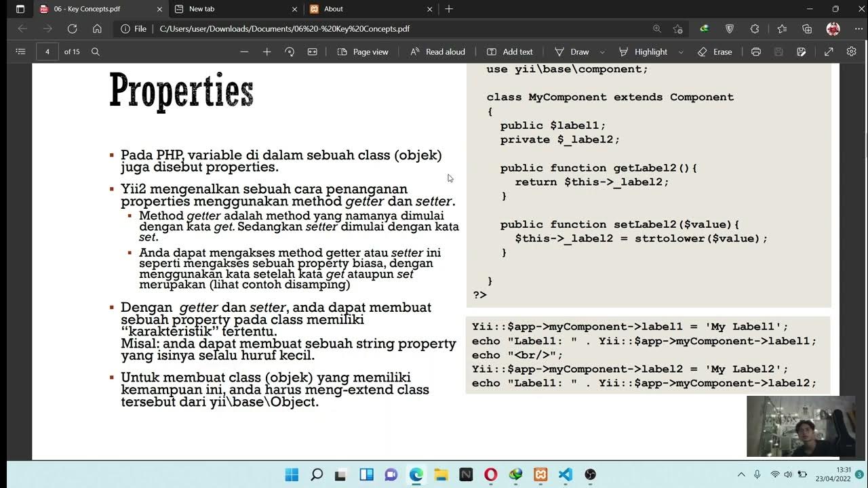Image resolution: width=868 pixels, height=488 pixels.
Task: Toggle fit to width view
Action: [312, 52]
